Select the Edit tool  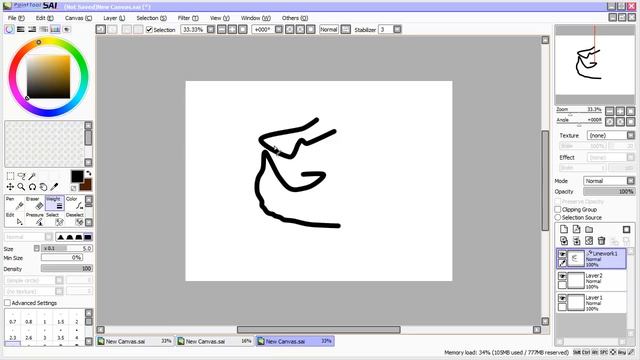15,219
